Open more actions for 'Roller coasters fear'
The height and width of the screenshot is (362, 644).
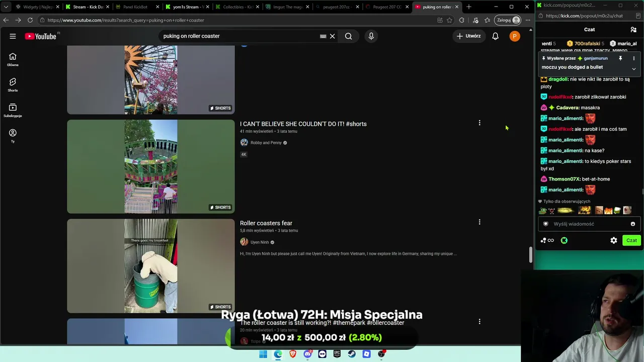click(x=479, y=222)
